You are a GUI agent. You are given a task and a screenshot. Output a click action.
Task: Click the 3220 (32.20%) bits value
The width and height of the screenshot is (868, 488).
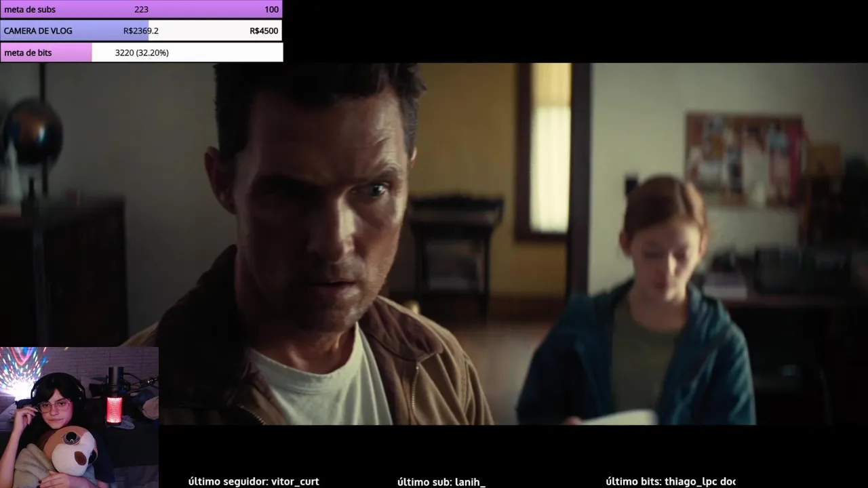pyautogui.click(x=142, y=53)
